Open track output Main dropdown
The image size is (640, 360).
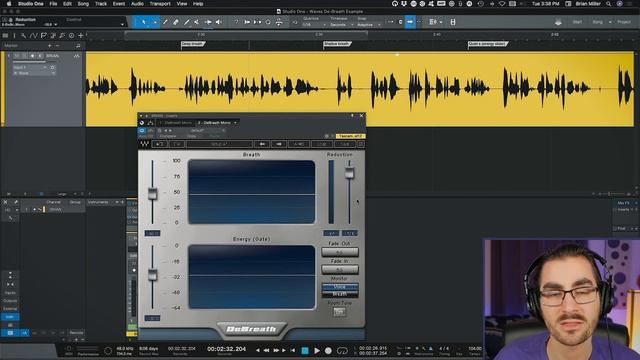(x=33, y=73)
